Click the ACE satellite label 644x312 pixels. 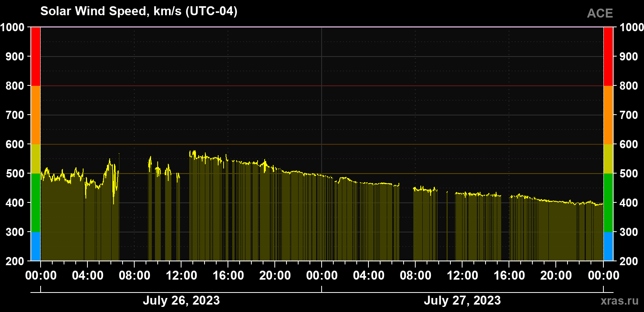point(600,13)
